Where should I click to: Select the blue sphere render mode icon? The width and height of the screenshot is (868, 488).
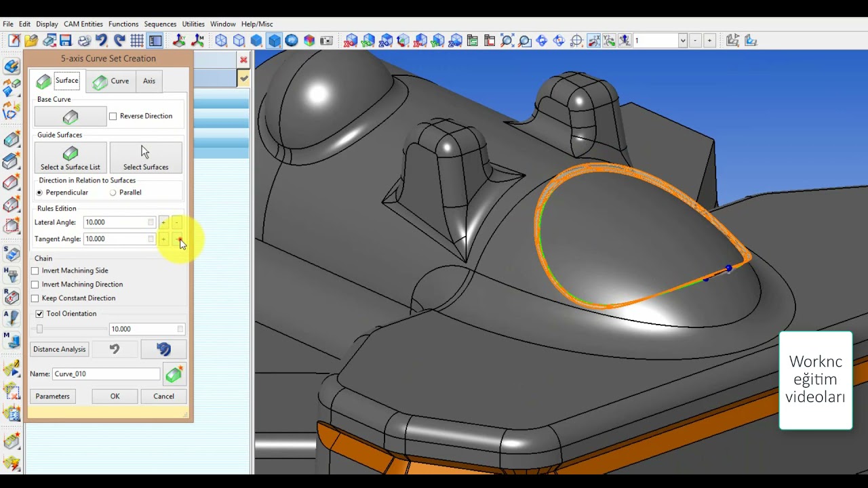(292, 41)
